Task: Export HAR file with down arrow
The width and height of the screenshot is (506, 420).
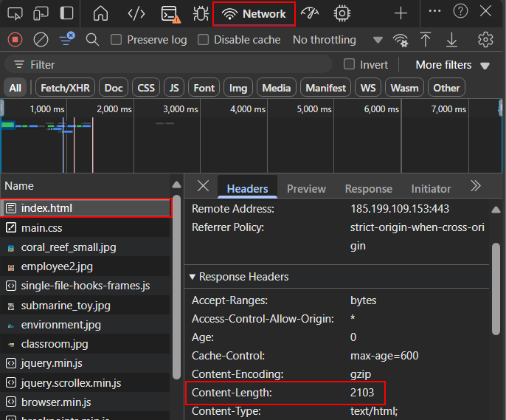Action: 451,40
